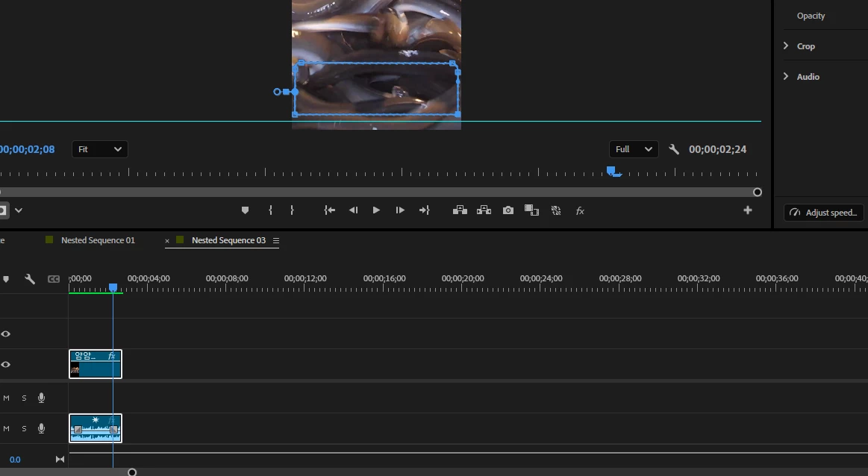Mute the upper audio track
868x476 pixels.
click(x=6, y=398)
